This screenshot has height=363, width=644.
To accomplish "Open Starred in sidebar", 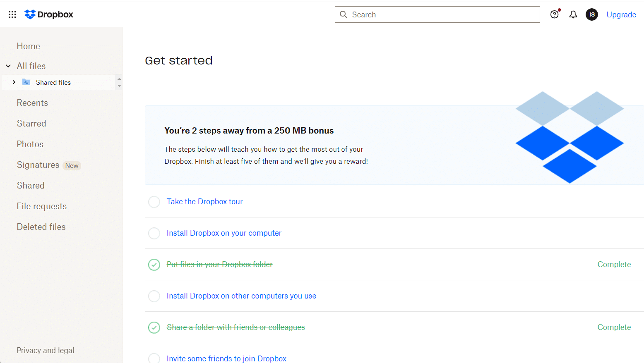I will (x=31, y=124).
